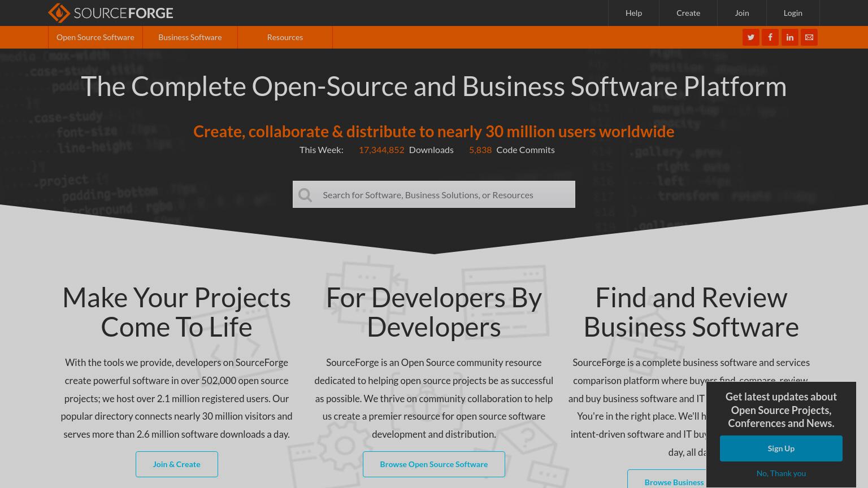Expand the Resources menu
This screenshot has width=868, height=488.
pyautogui.click(x=285, y=37)
